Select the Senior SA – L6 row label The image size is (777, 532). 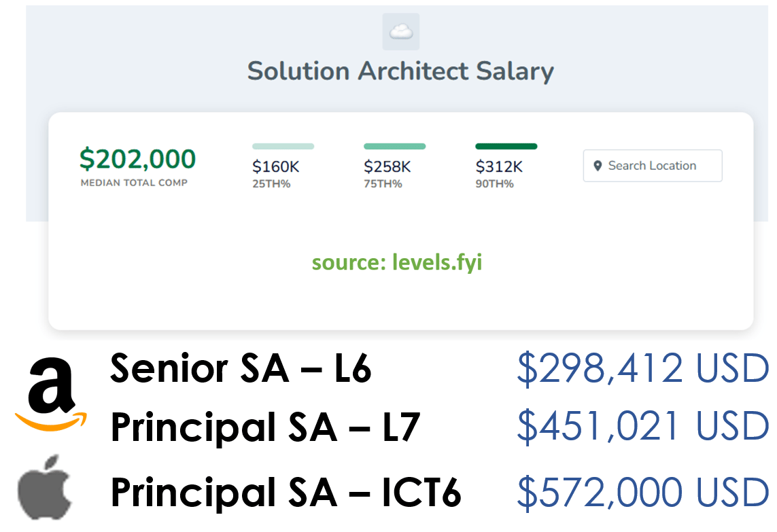tap(241, 368)
